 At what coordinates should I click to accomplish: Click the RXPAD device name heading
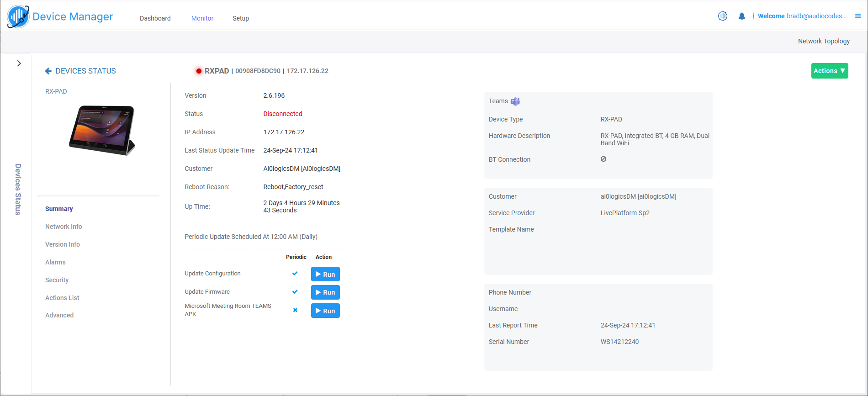217,71
